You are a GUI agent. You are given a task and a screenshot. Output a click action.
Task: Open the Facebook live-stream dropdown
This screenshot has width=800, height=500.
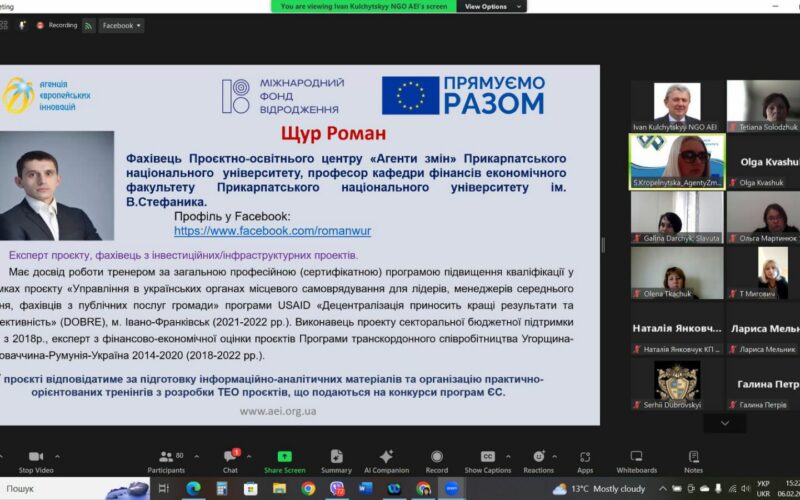pos(122,25)
